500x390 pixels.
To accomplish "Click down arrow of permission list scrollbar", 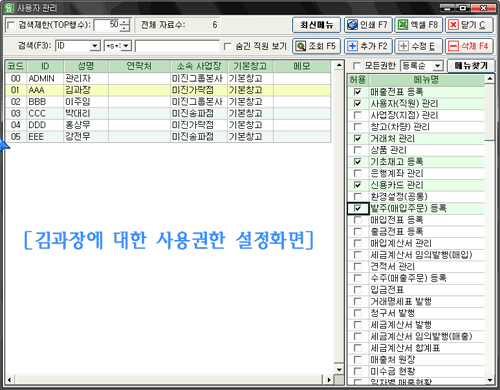I will (x=490, y=380).
